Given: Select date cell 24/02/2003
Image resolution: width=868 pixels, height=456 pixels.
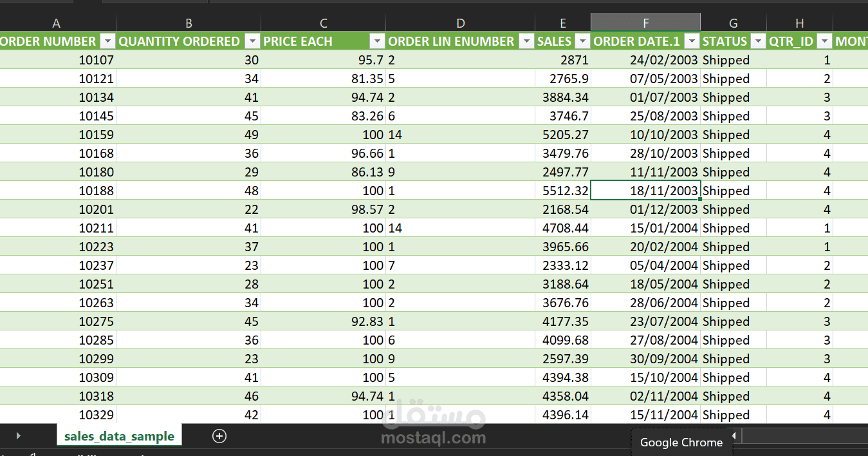Looking at the screenshot, I should pos(645,60).
